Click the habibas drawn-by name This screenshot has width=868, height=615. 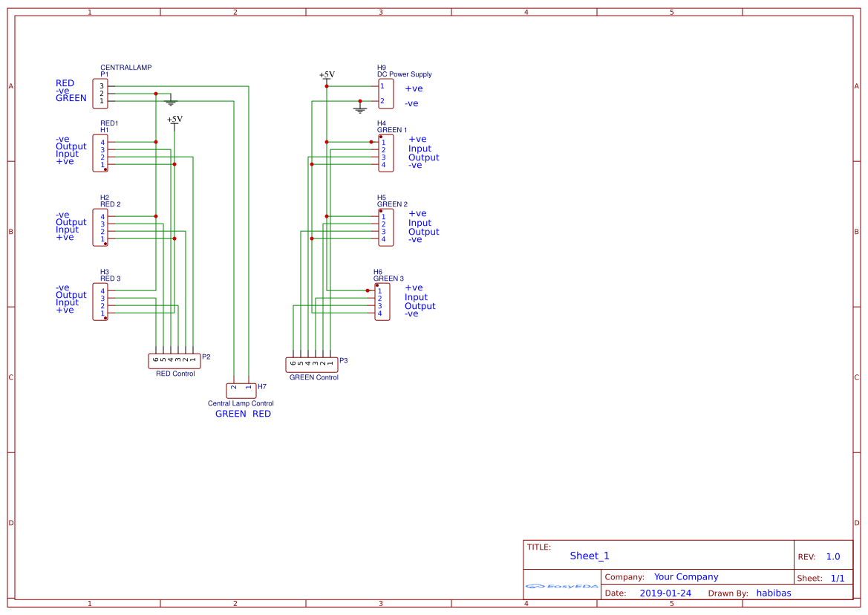point(774,593)
